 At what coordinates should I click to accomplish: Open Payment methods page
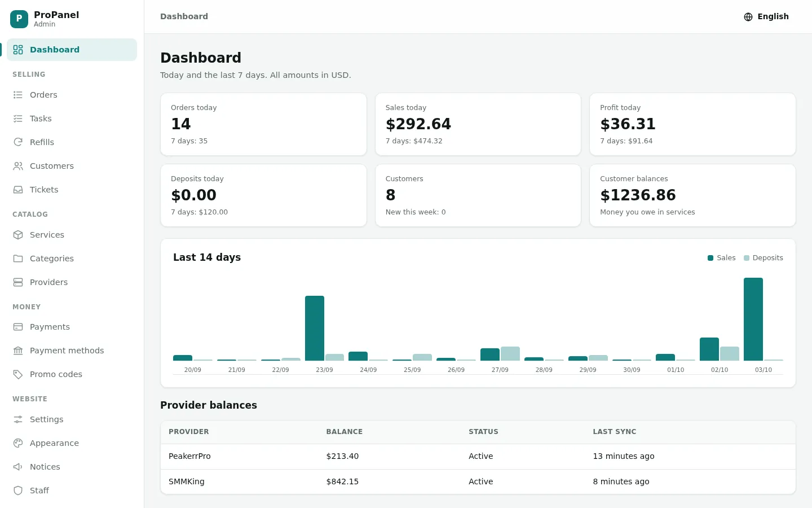[x=72, y=351]
